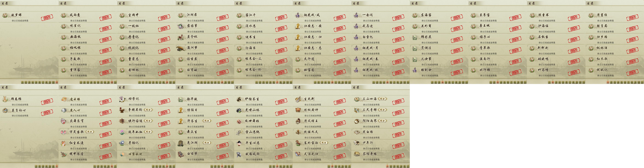This screenshot has width=644, height=168.
Task: Select the cooking pot icon for 炼狱厨神
Action: (x=298, y=110)
